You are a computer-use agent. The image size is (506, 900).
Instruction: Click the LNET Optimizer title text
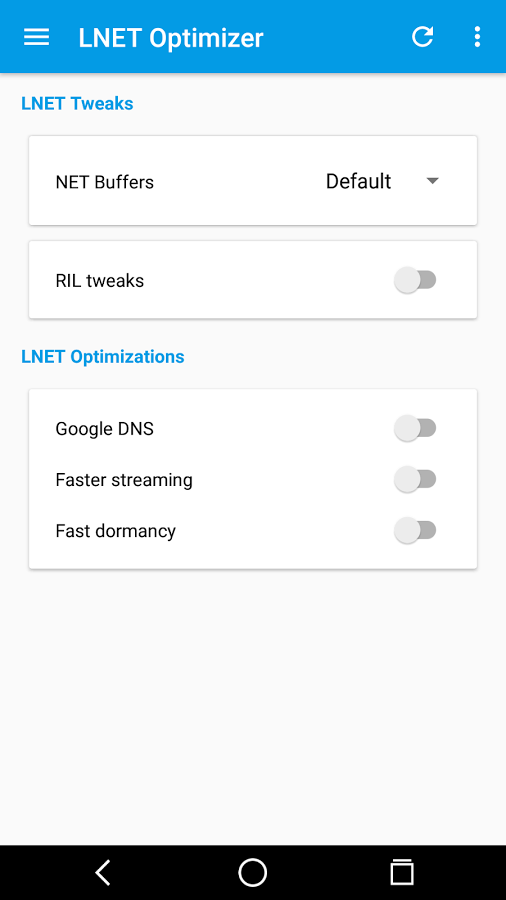coord(171,38)
